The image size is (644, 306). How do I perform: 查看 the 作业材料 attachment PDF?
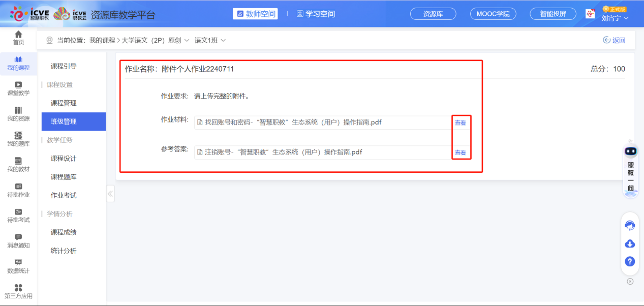(x=460, y=122)
